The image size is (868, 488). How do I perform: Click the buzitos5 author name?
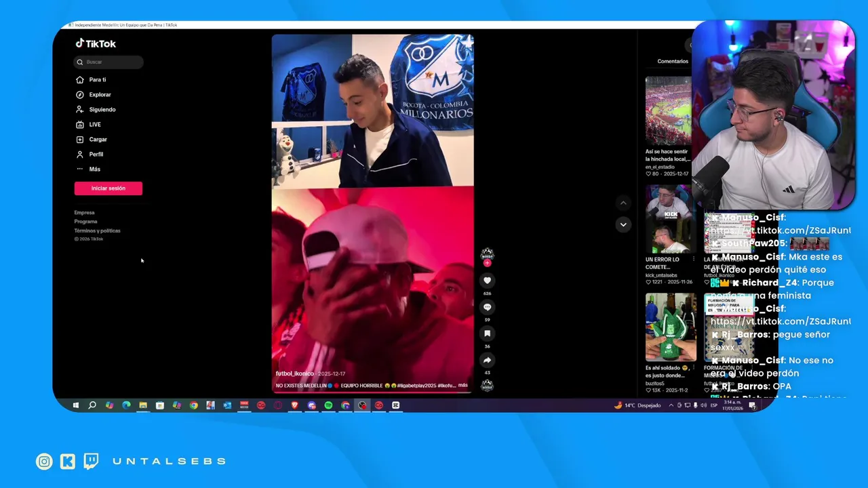(656, 384)
